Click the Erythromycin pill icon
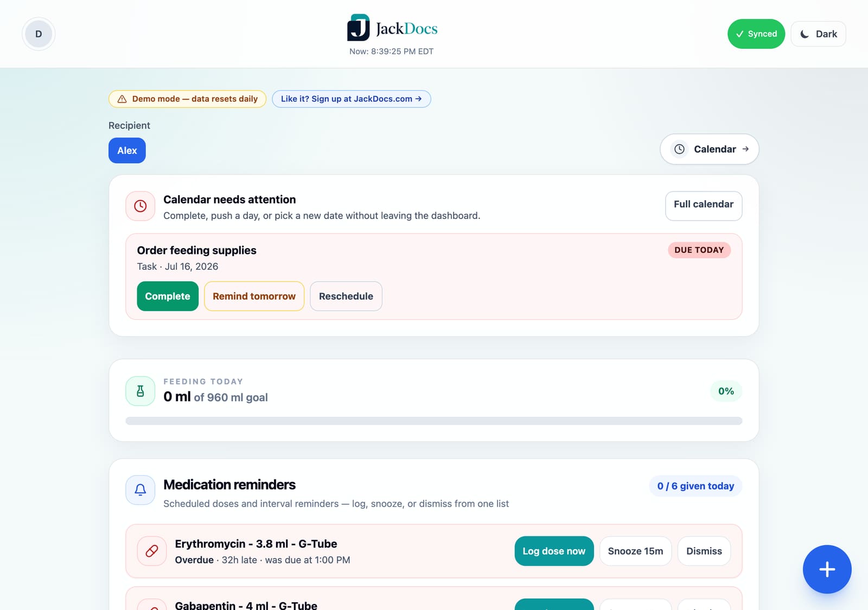Image resolution: width=868 pixels, height=610 pixels. (x=152, y=551)
